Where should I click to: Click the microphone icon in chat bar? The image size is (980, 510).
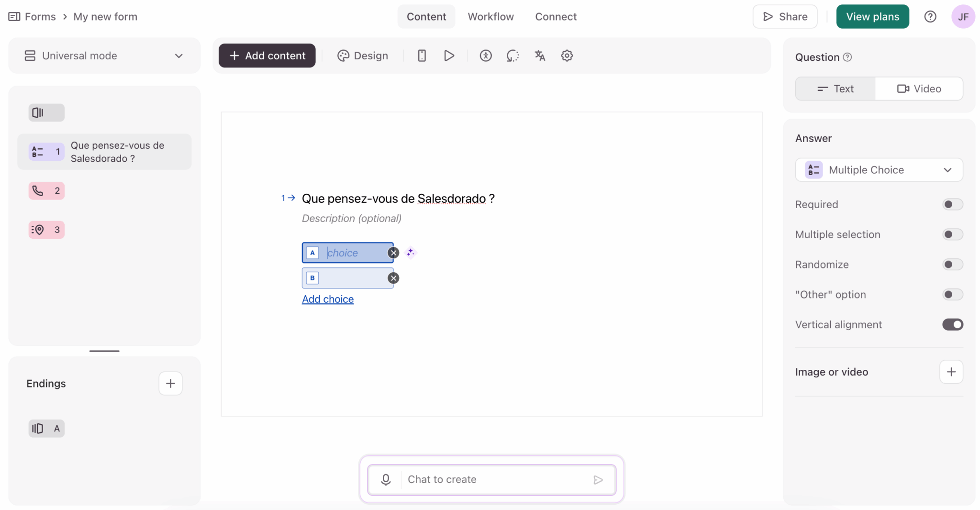point(386,479)
